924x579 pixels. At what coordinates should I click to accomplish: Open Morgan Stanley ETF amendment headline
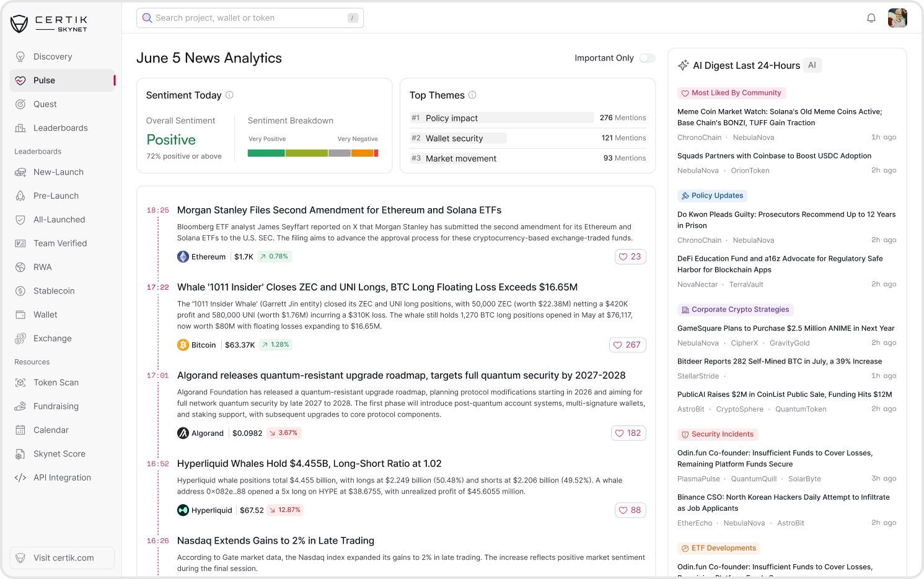(x=339, y=210)
